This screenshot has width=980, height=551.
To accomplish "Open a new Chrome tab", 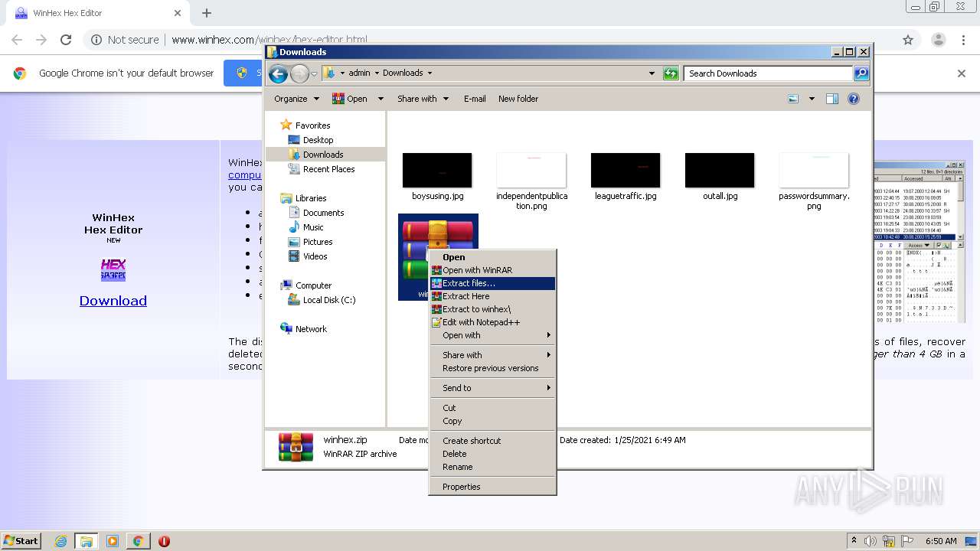I will (206, 13).
